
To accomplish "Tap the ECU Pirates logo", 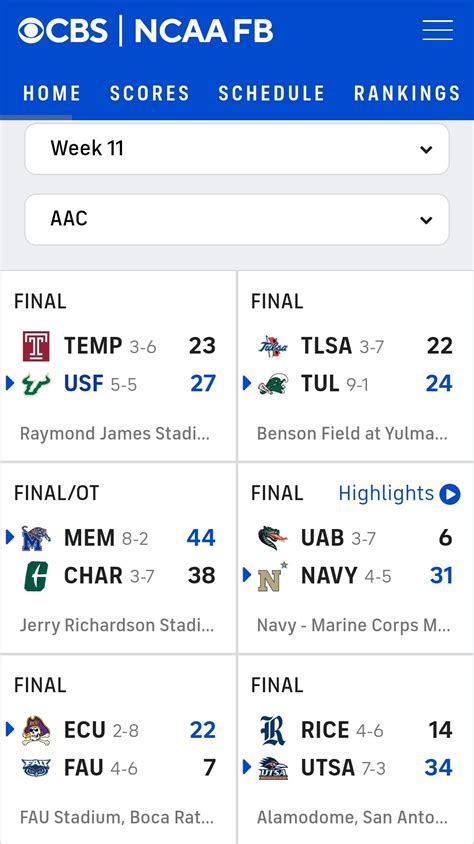I will (36, 730).
